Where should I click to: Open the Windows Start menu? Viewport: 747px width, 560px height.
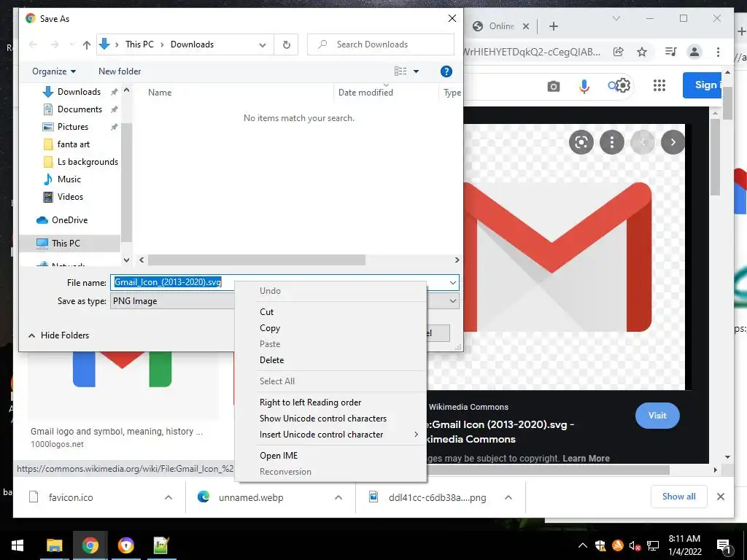[x=18, y=545]
